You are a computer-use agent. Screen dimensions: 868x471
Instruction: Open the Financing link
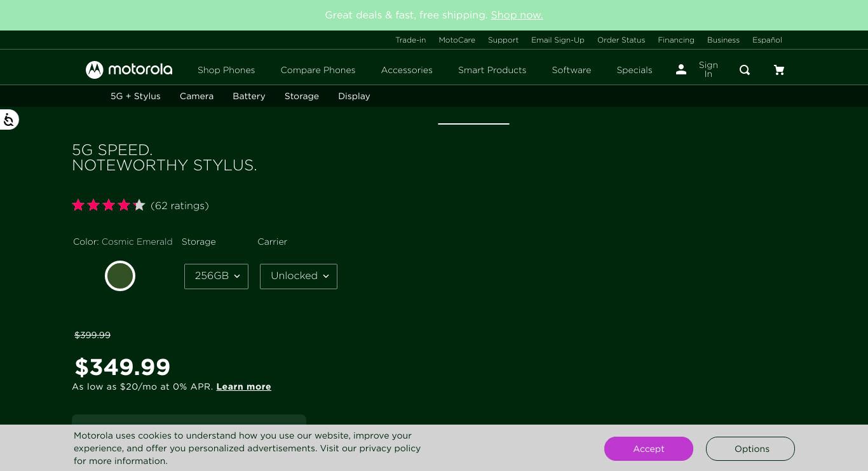[676, 40]
